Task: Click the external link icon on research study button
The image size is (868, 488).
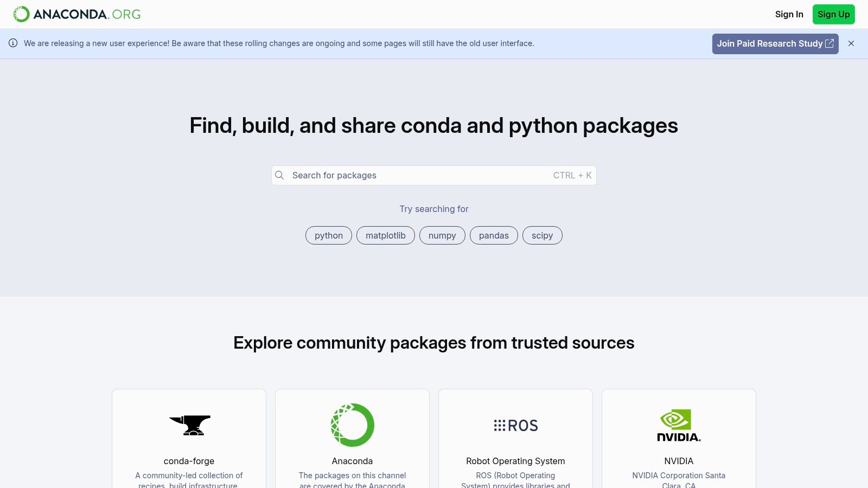Action: 829,43
